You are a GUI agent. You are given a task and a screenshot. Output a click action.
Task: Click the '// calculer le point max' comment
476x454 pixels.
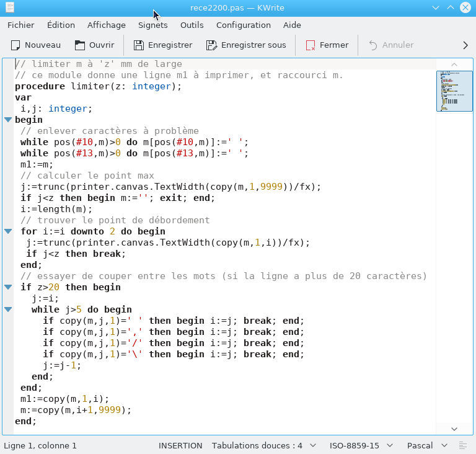[87, 176]
